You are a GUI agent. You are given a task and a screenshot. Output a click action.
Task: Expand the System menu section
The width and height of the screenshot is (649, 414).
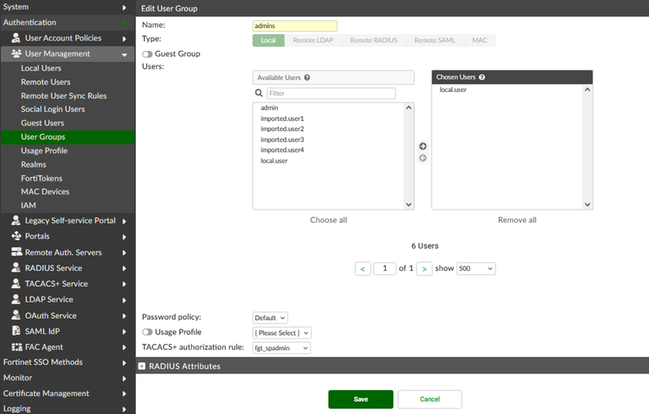tap(67, 7)
